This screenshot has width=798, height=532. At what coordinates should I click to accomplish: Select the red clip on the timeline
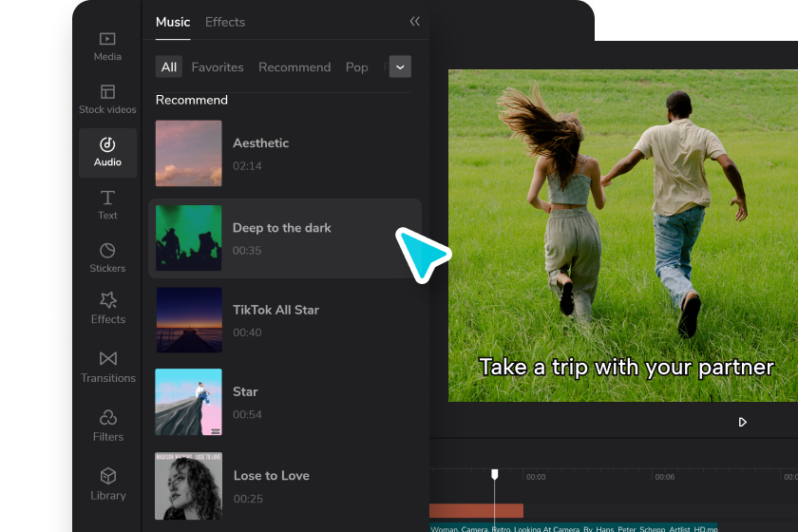tap(476, 510)
